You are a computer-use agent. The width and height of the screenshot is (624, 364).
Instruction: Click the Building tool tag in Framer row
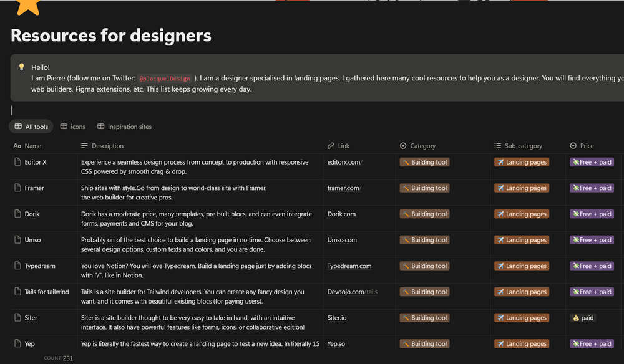pos(424,188)
